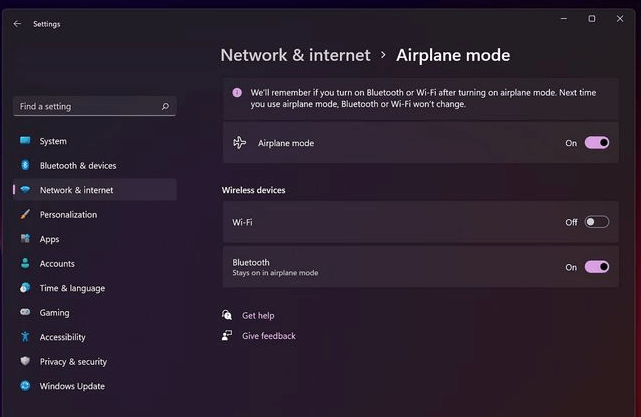Open the Give feedback link
The width and height of the screenshot is (641, 417).
pyautogui.click(x=269, y=336)
